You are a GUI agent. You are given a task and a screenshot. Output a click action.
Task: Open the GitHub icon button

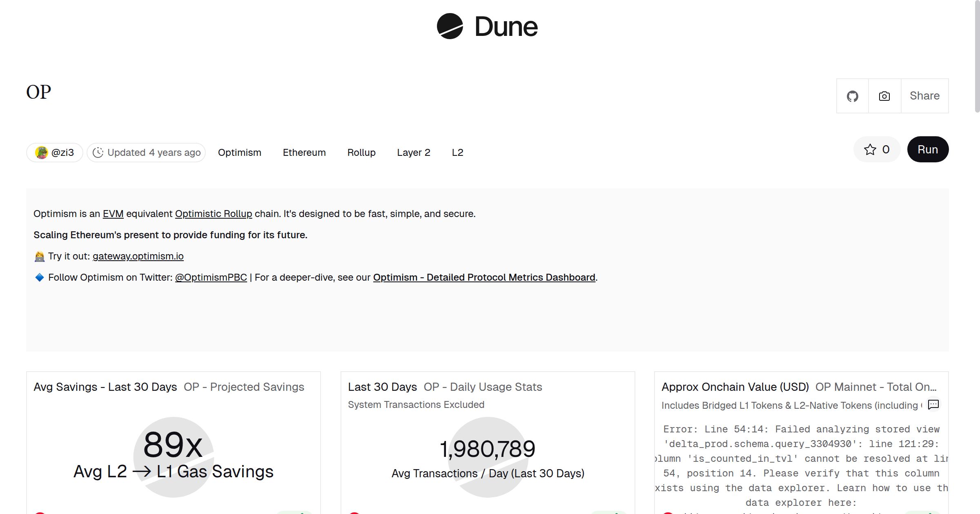(852, 96)
